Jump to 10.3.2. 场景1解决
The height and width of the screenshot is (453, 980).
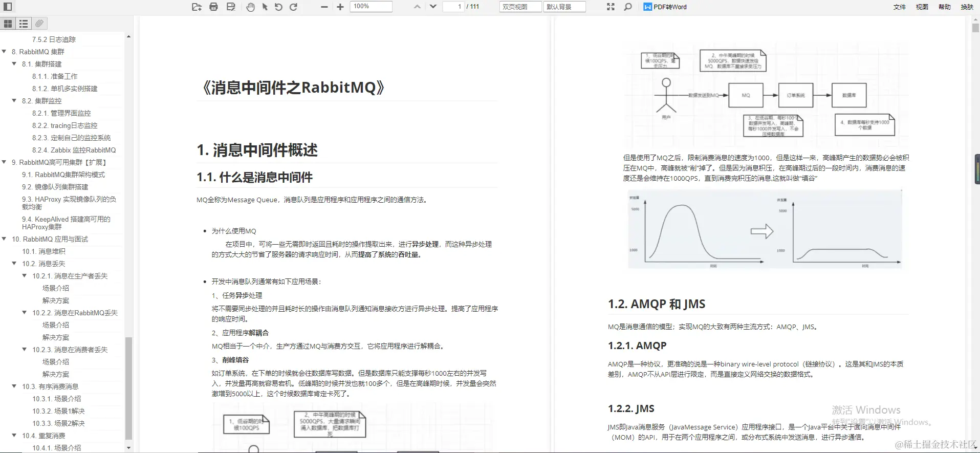(58, 411)
